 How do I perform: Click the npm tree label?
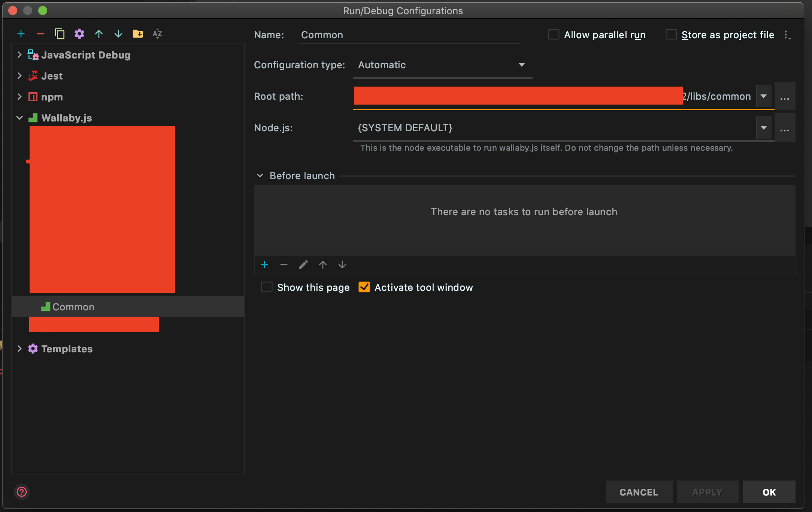52,97
